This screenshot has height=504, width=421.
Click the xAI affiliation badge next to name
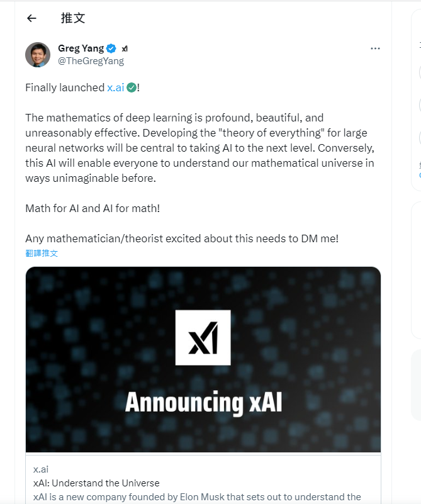pos(125,49)
